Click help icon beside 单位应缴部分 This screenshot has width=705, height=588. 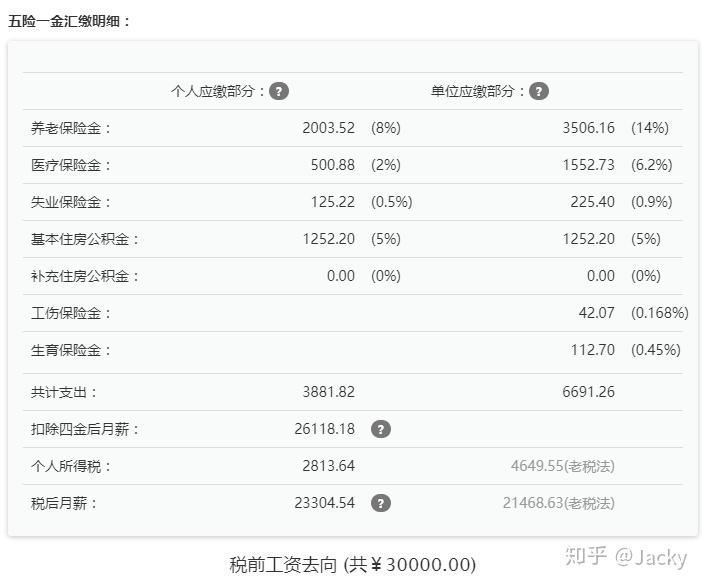click(539, 91)
